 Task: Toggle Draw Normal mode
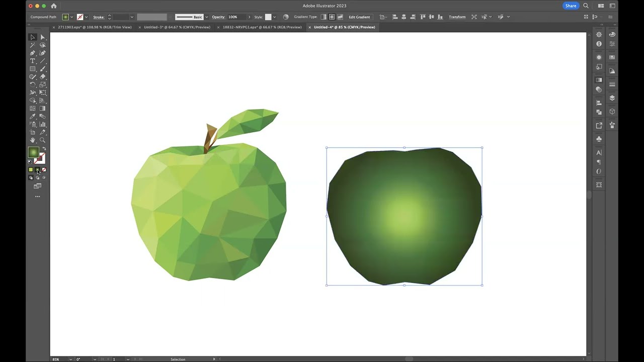31,177
